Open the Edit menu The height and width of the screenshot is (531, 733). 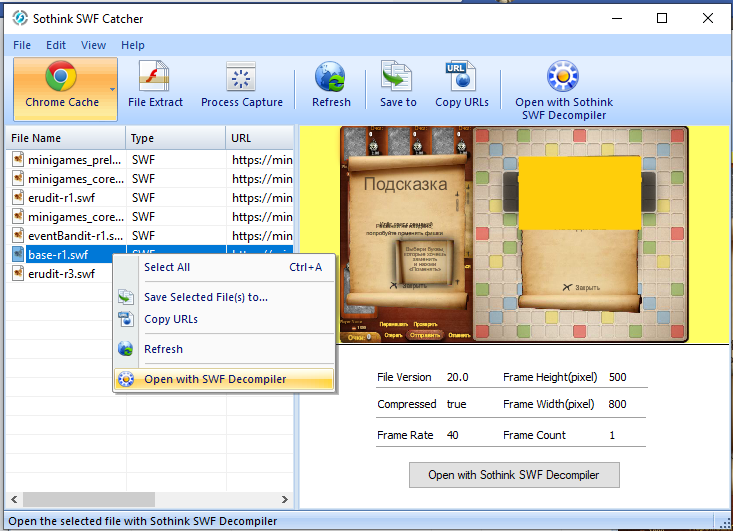click(x=56, y=45)
